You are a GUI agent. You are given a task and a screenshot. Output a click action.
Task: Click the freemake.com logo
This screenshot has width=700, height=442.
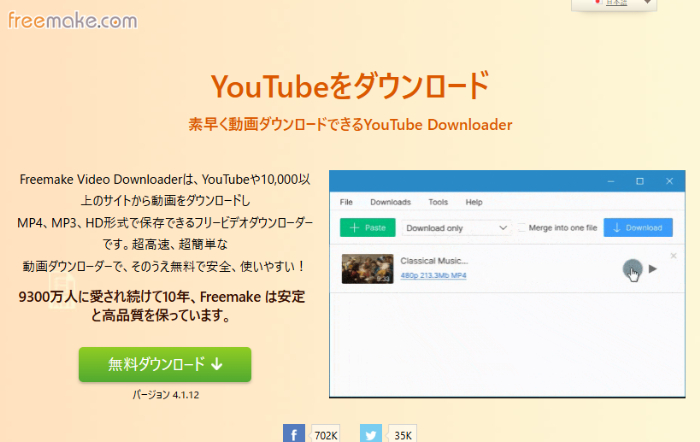[x=73, y=20]
